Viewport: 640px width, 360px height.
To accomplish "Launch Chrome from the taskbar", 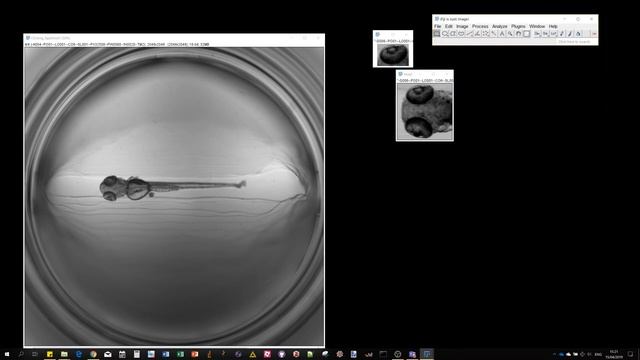I will pos(93,354).
